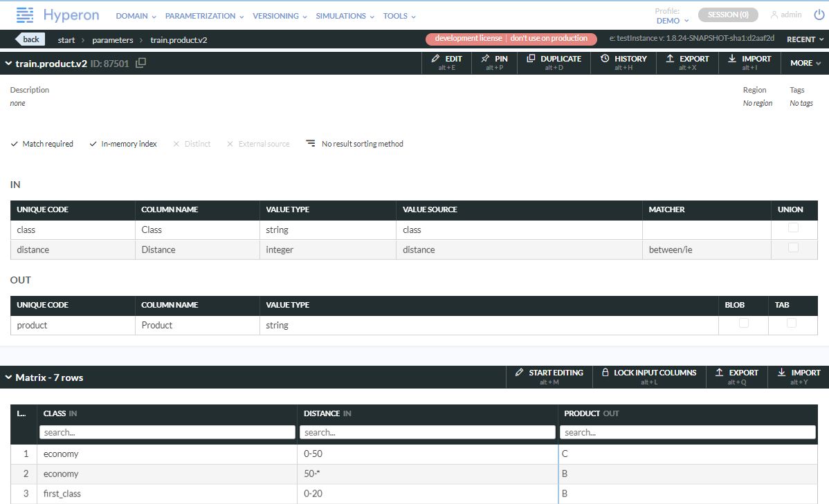This screenshot has height=504, width=829.
Task: Expand the More dropdown menu
Action: click(805, 63)
